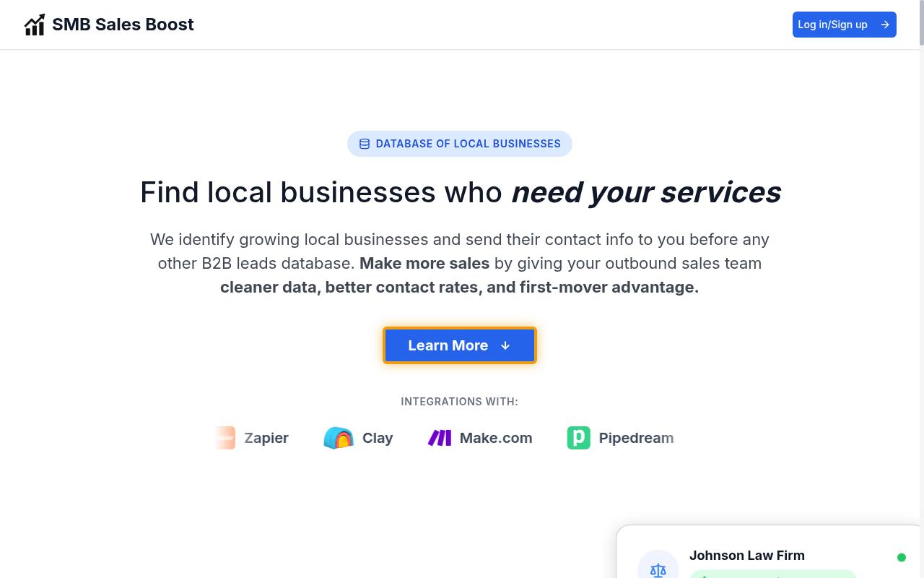This screenshot has height=578, width=924.
Task: Select the Database of Local Businesses badge
Action: click(x=460, y=144)
